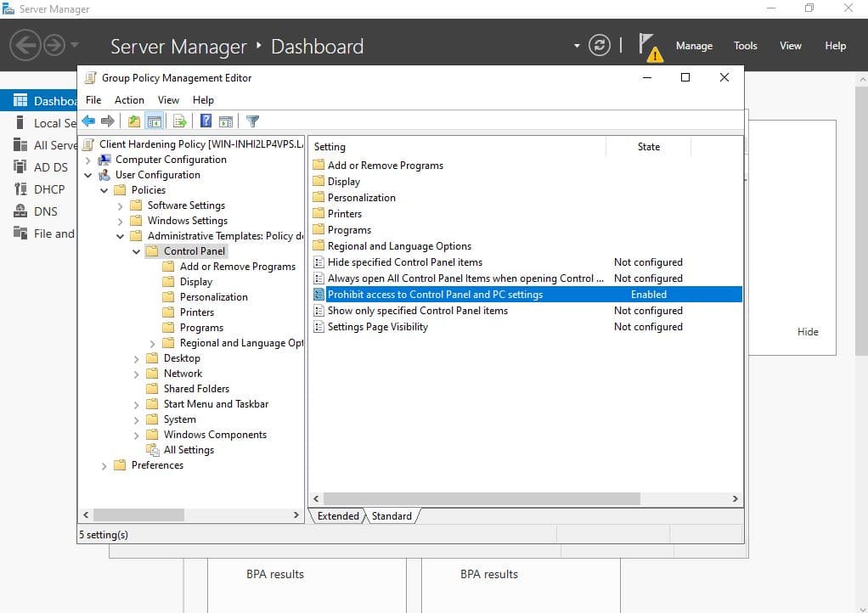Click the blue Back arrow in toolbar

tap(88, 121)
